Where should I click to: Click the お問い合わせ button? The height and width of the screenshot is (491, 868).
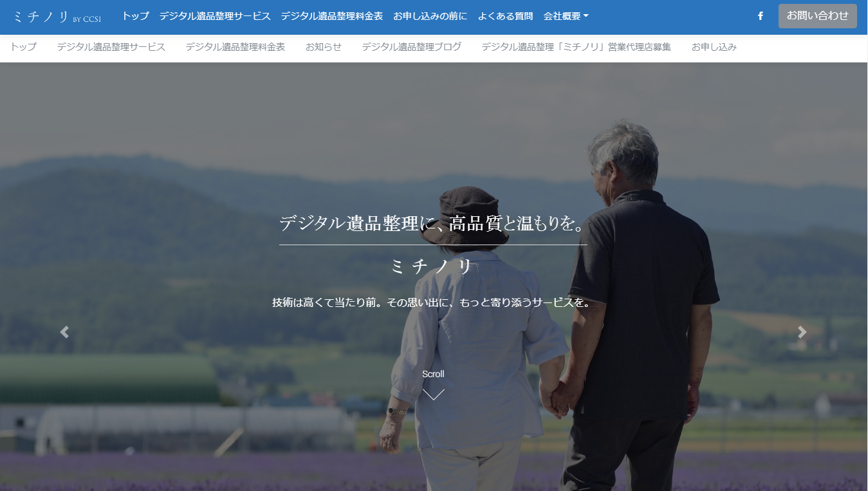[x=817, y=16]
